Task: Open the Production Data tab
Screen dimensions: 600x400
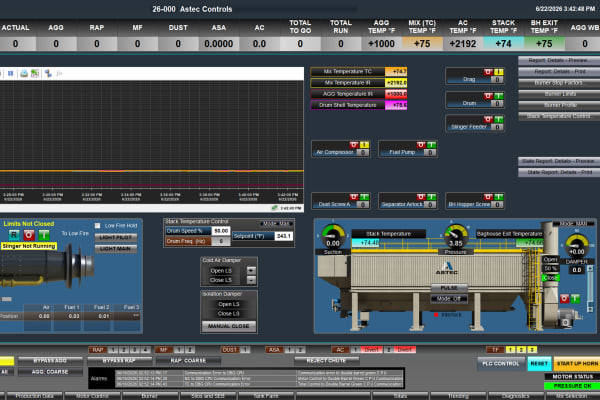Action: (34, 396)
